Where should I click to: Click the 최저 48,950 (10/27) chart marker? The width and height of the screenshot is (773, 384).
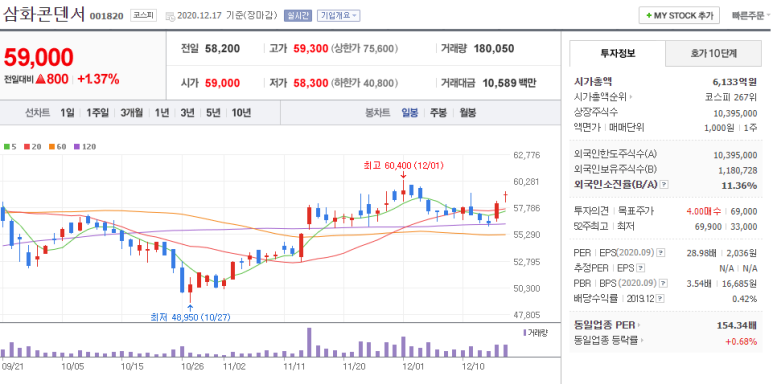point(190,317)
